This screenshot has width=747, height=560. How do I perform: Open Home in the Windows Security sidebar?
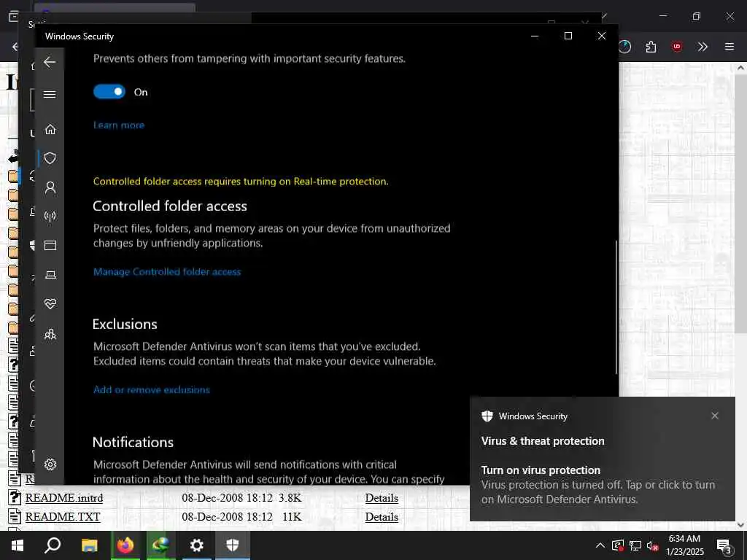point(50,130)
